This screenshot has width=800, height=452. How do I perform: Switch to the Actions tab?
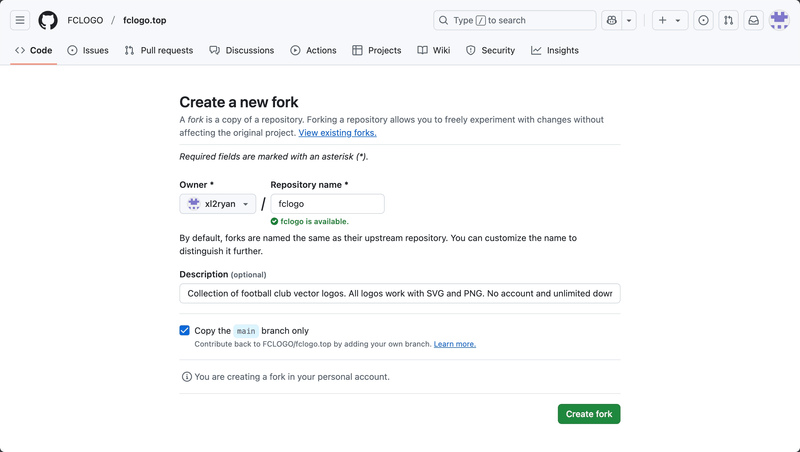[x=313, y=51]
